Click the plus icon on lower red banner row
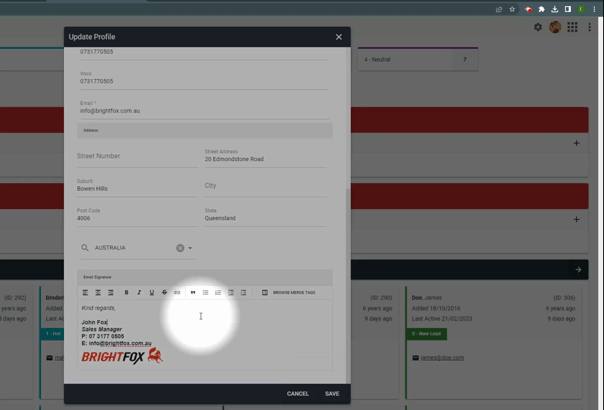Image resolution: width=604 pixels, height=410 pixels. click(576, 220)
